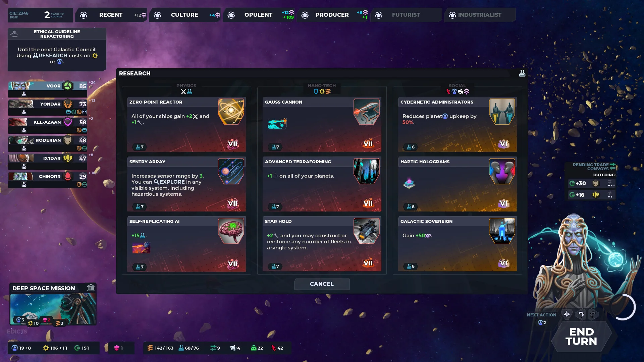The image size is (644, 362).
Task: Select the ZERO POINT REACTOR research card
Action: click(x=186, y=124)
